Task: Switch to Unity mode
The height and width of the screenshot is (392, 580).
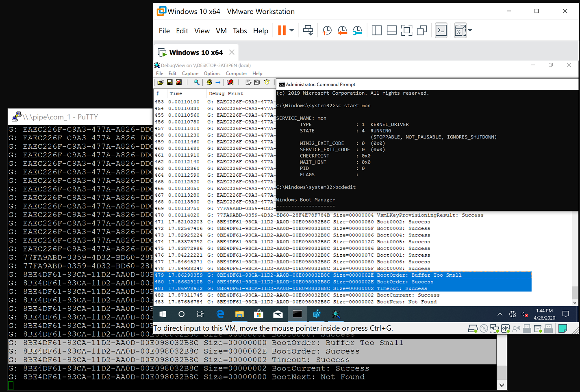Action: point(422,30)
